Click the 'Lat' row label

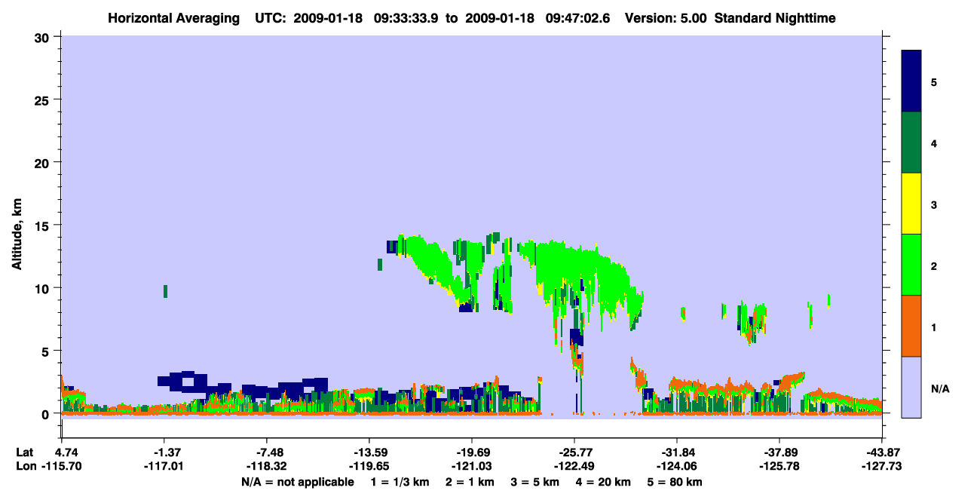24,452
